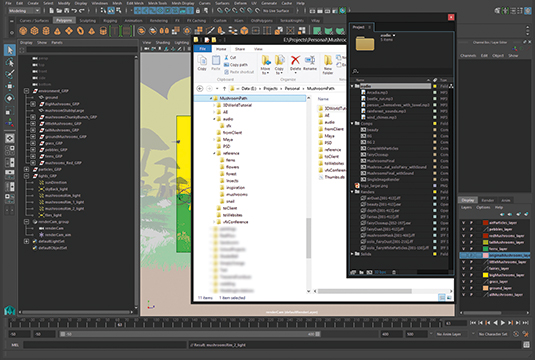Click the Undo arrow in Maya status line
The width and height of the screenshot is (535, 360).
(74, 11)
